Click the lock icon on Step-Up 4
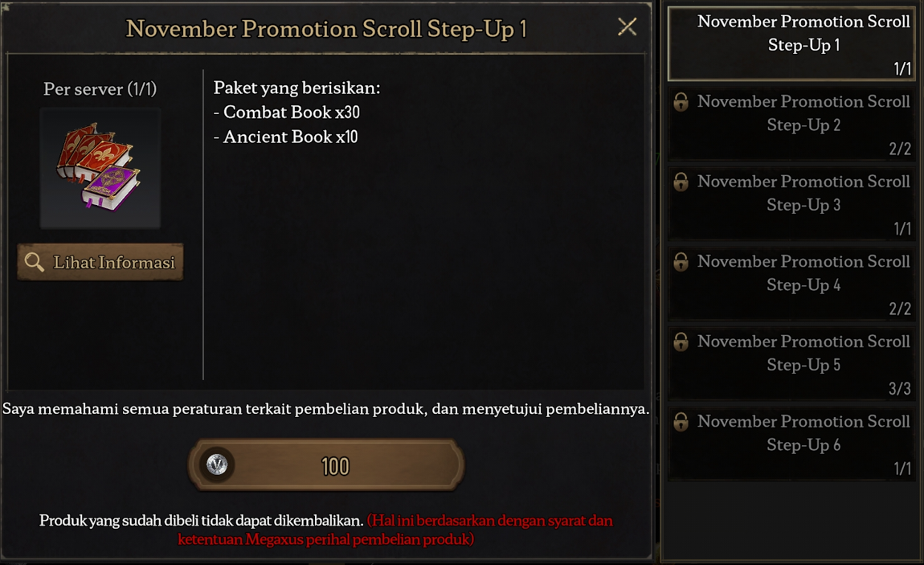This screenshot has height=565, width=924. 681,262
